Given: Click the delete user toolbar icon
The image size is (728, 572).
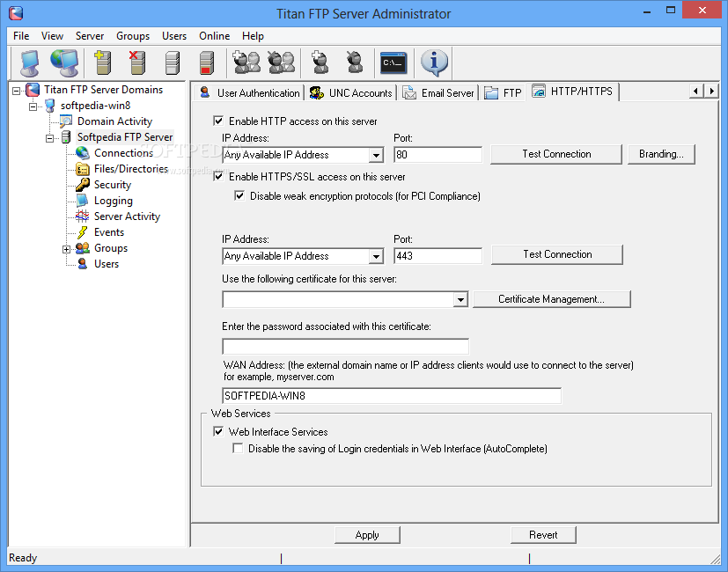Looking at the screenshot, I should (x=355, y=62).
